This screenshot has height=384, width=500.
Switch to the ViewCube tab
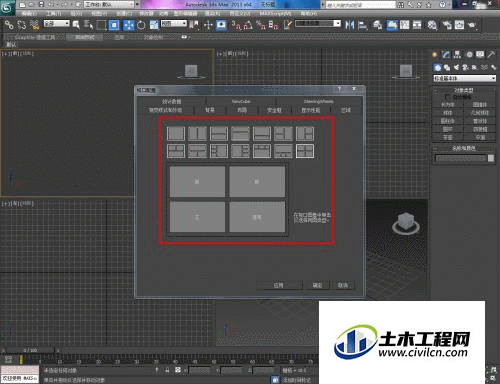241,101
